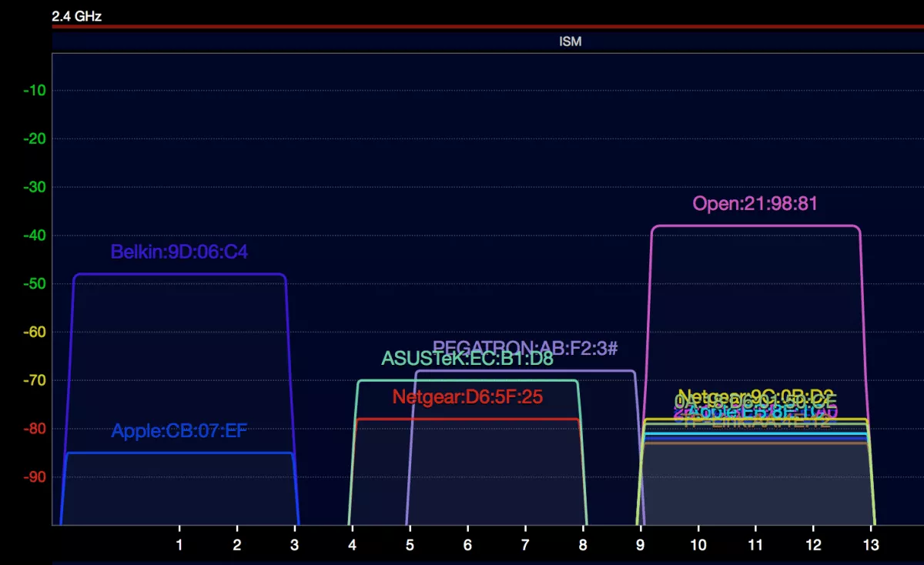
Task: Click the -80 signal level label
Action: click(x=35, y=429)
